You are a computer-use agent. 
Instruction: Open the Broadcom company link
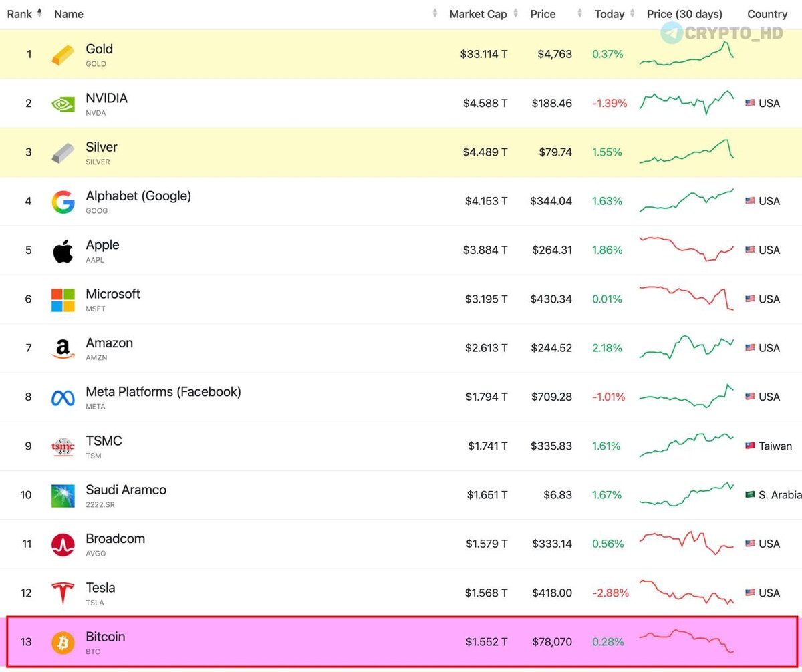point(115,538)
